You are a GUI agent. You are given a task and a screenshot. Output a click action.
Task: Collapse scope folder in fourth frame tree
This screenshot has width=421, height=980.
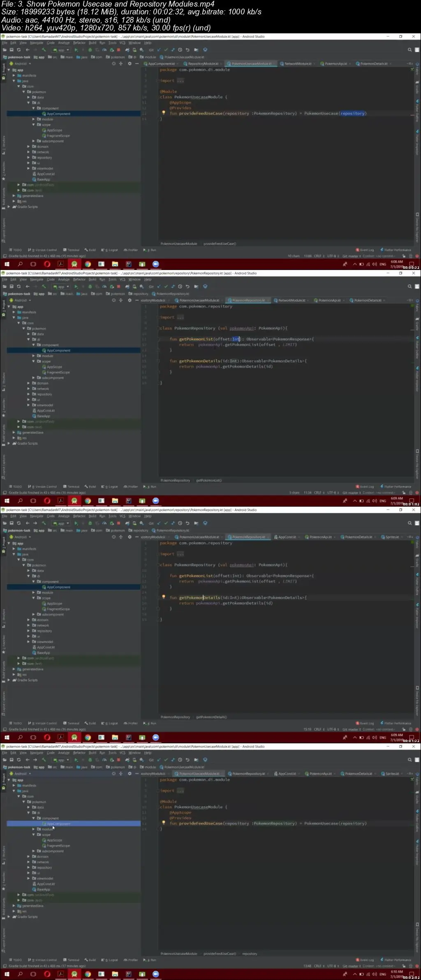(x=34, y=835)
